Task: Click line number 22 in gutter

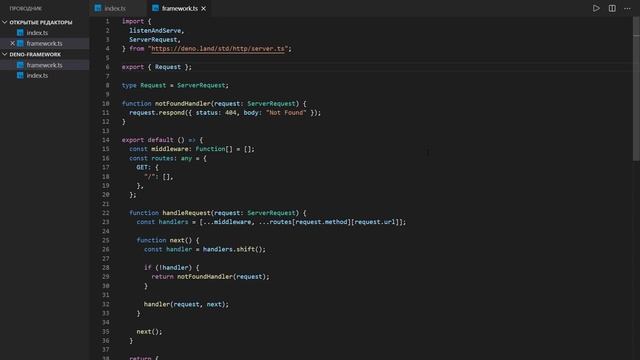Action: coord(106,213)
